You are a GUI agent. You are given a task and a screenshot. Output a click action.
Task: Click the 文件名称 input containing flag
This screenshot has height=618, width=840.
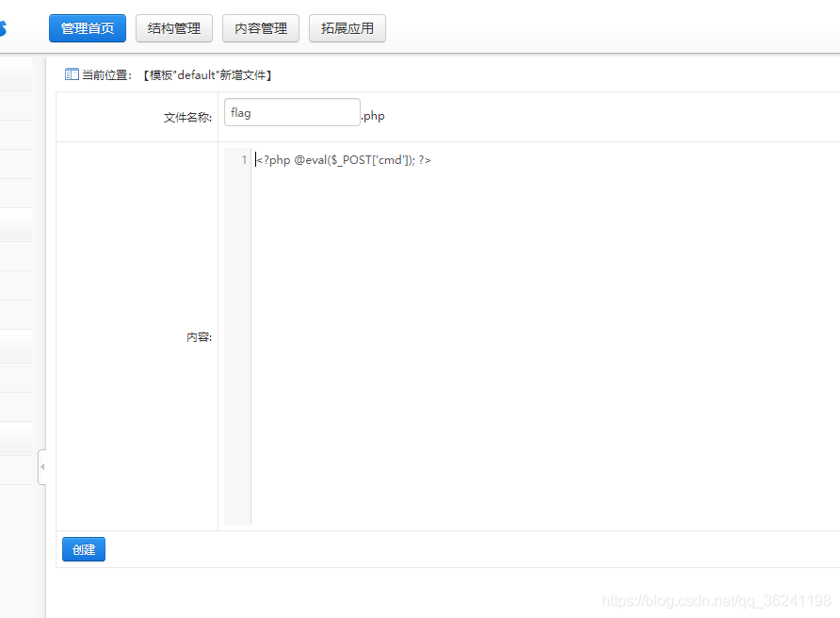(292, 112)
